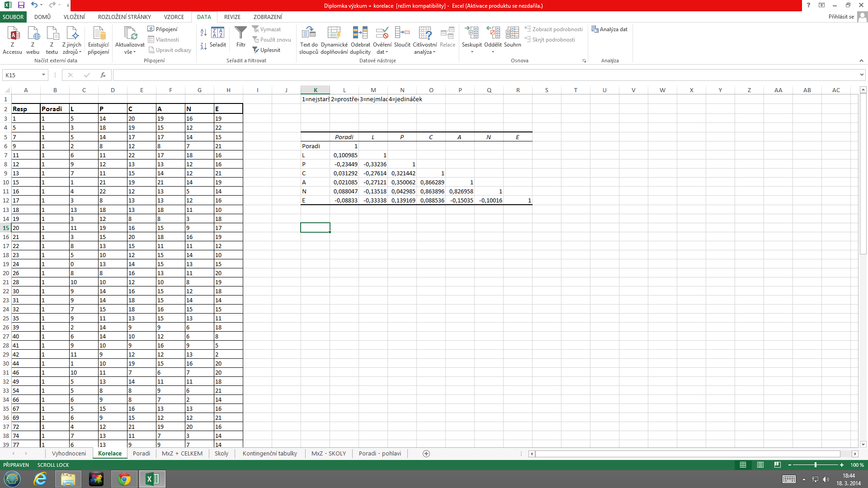This screenshot has width=868, height=488.
Task: Click the insert function fx icon
Action: 103,75
